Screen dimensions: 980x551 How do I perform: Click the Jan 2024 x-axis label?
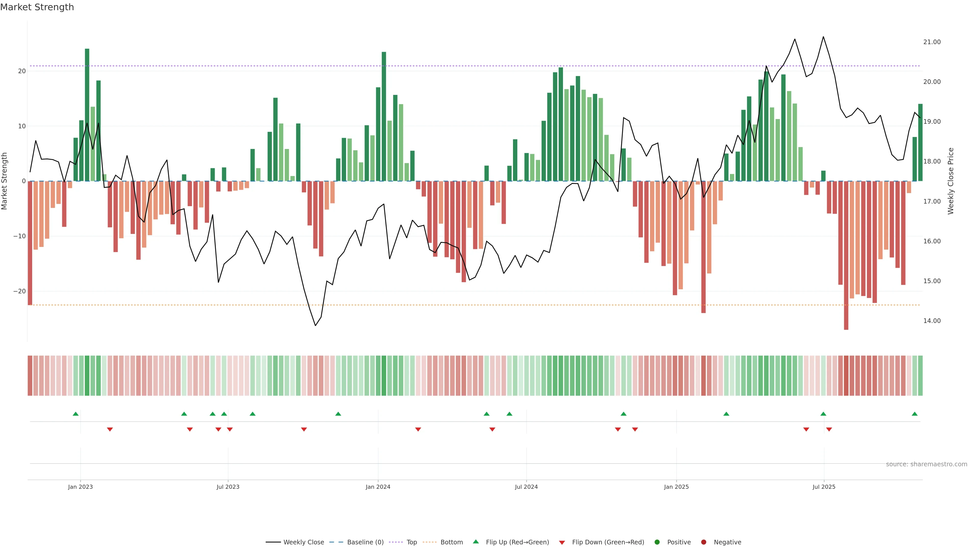click(378, 487)
